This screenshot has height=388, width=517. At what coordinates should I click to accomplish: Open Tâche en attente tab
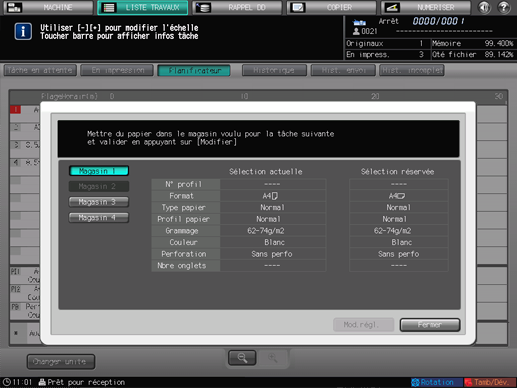(40, 70)
